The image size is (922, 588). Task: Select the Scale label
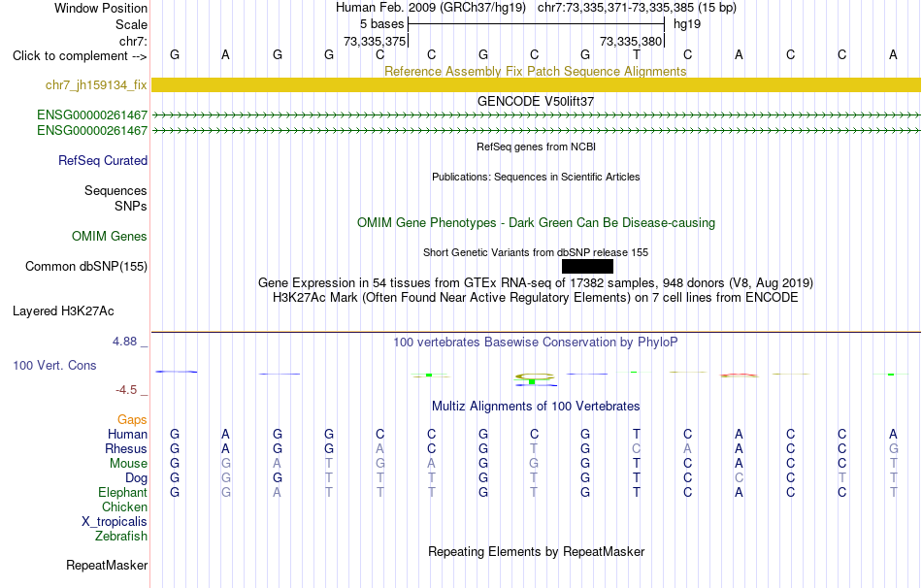pos(131,24)
